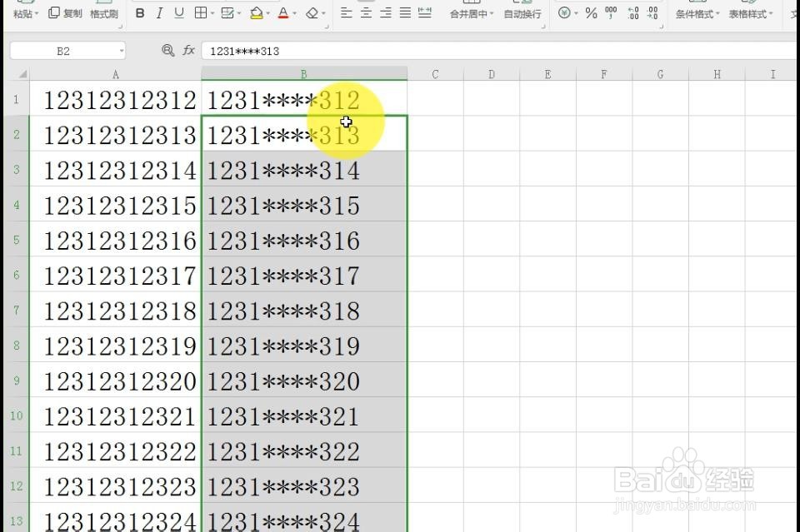Expand the font color dropdown arrow
Image resolution: width=800 pixels, height=532 pixels.
pyautogui.click(x=294, y=14)
